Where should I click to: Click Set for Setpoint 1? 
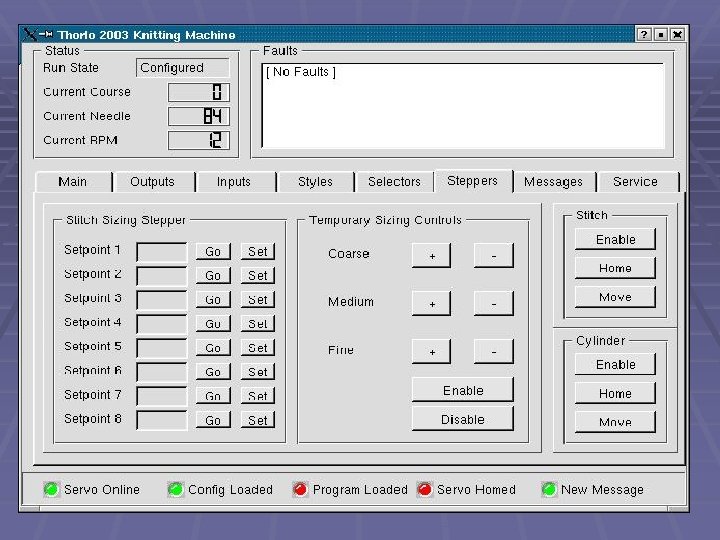coord(258,252)
